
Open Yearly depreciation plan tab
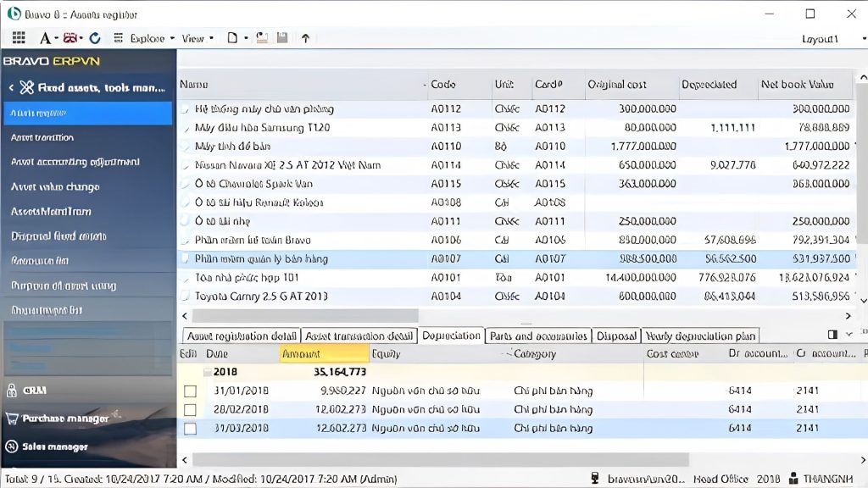pyautogui.click(x=700, y=335)
